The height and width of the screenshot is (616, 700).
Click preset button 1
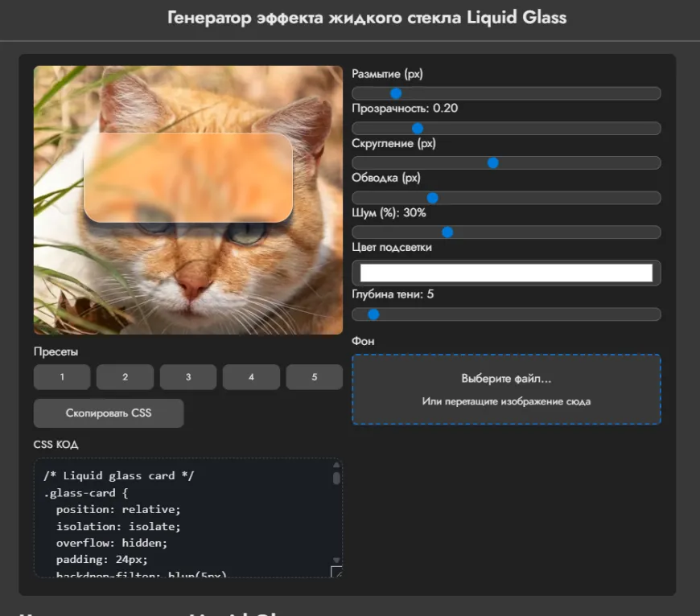(x=62, y=377)
